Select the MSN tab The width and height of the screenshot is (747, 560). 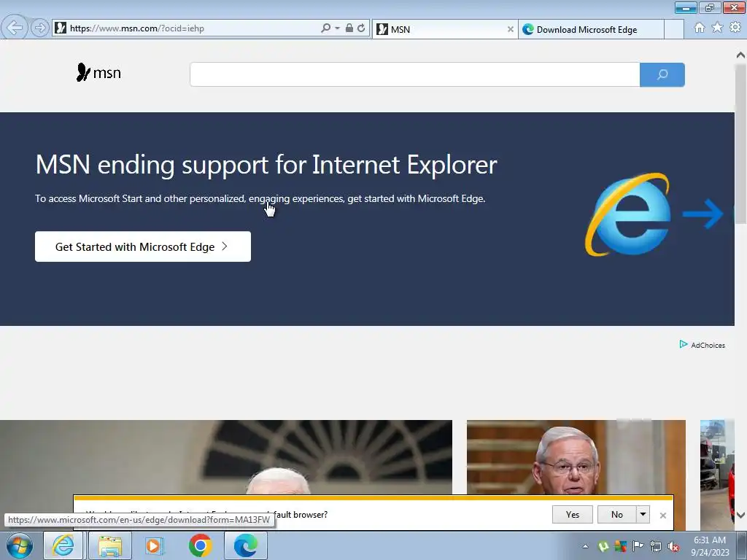tap(440, 29)
